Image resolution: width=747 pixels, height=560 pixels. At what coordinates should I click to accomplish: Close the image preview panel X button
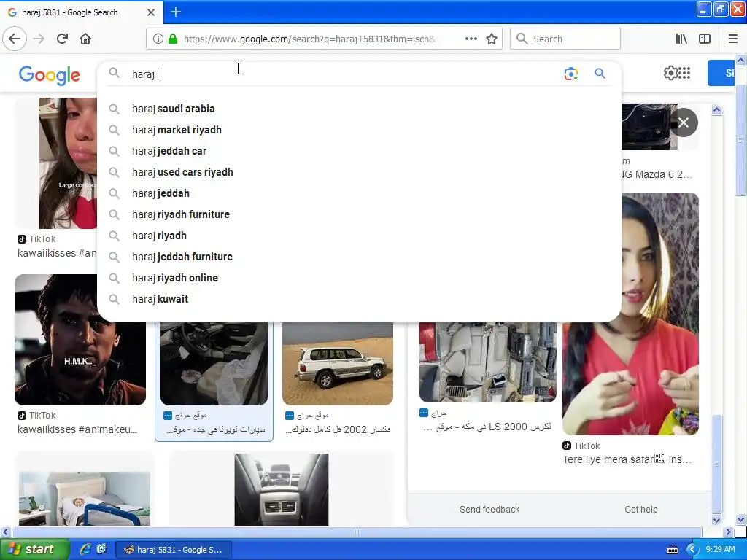coord(684,122)
